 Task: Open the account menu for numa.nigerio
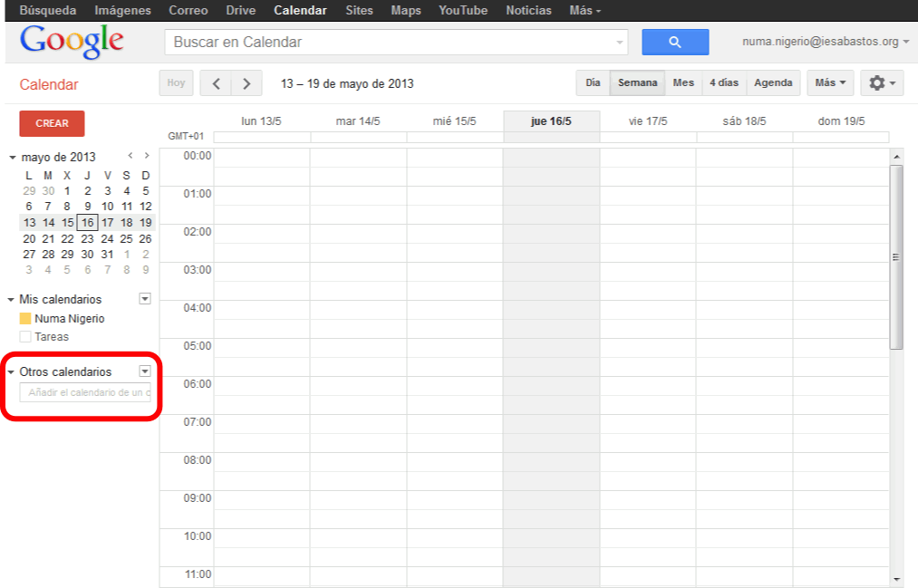point(826,42)
